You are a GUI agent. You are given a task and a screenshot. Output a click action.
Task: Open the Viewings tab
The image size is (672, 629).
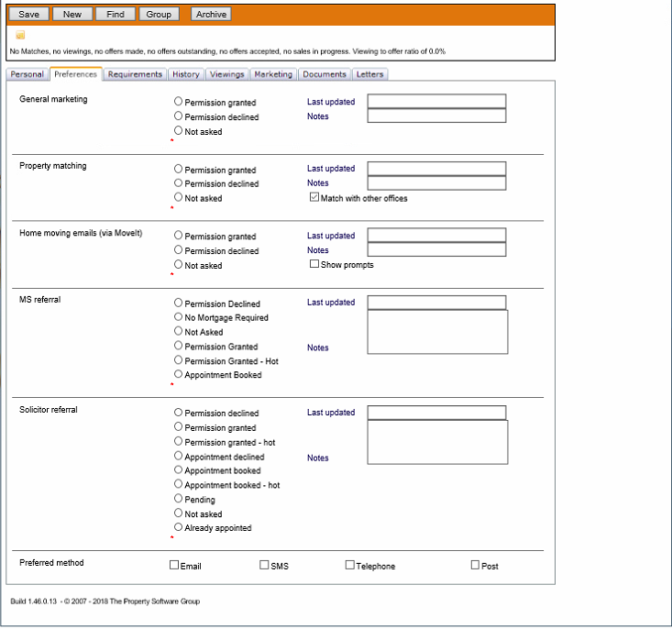click(226, 74)
